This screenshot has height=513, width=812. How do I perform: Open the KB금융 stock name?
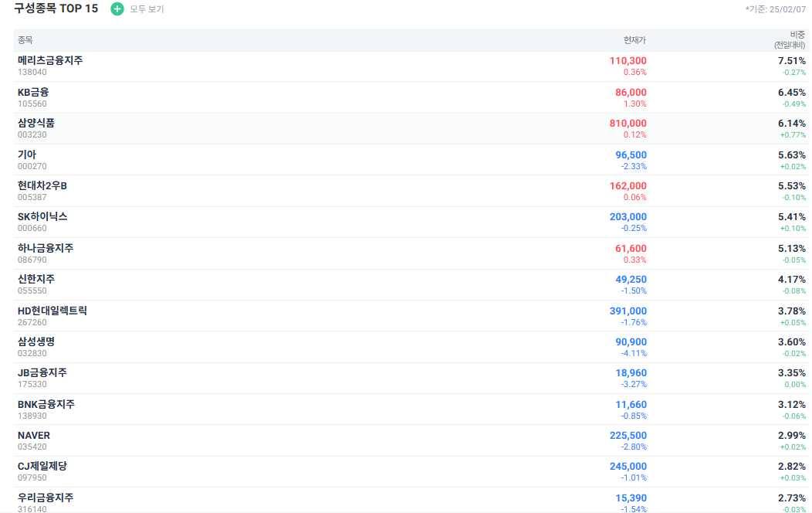tap(33, 92)
